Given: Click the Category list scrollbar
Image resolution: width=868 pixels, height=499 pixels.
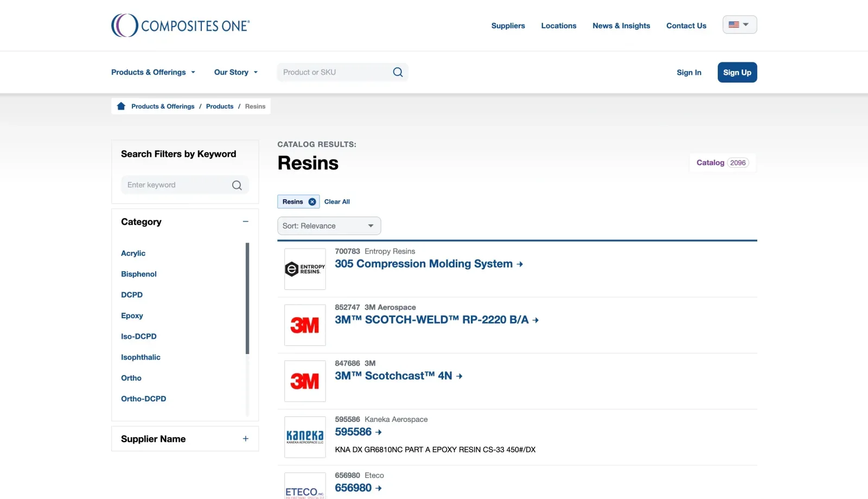Looking at the screenshot, I should click(247, 298).
